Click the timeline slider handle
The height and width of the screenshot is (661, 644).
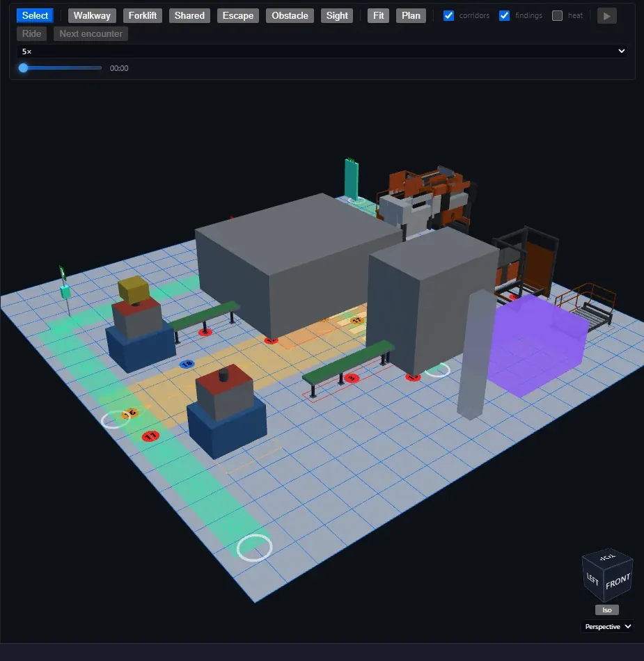tap(23, 68)
